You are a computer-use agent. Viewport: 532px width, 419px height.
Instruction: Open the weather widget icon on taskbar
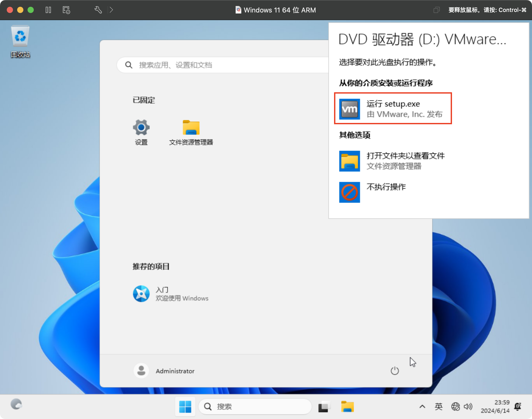coord(16,404)
